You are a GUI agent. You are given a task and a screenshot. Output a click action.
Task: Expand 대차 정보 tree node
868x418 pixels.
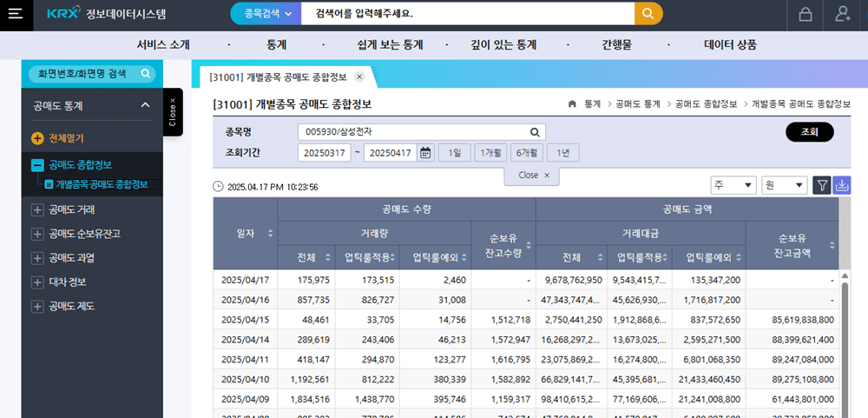point(37,282)
